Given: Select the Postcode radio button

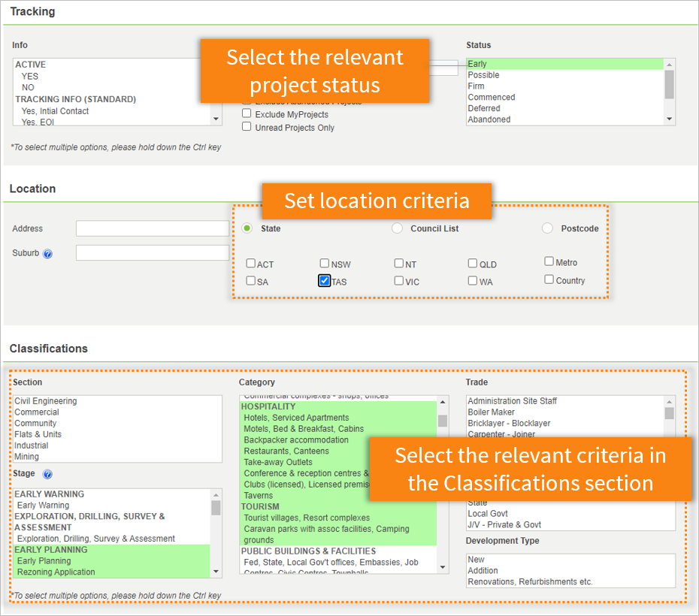Looking at the screenshot, I should coord(547,228).
